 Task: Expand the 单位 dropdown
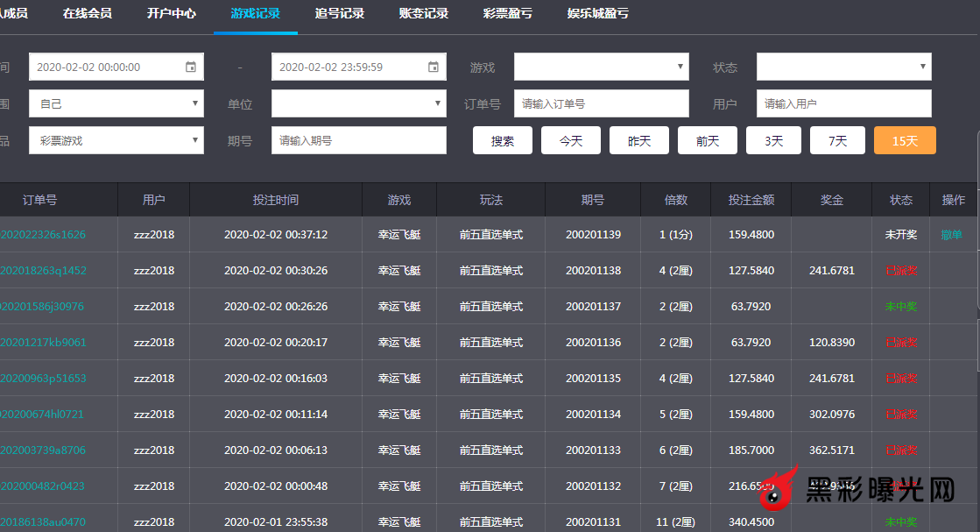pyautogui.click(x=358, y=103)
